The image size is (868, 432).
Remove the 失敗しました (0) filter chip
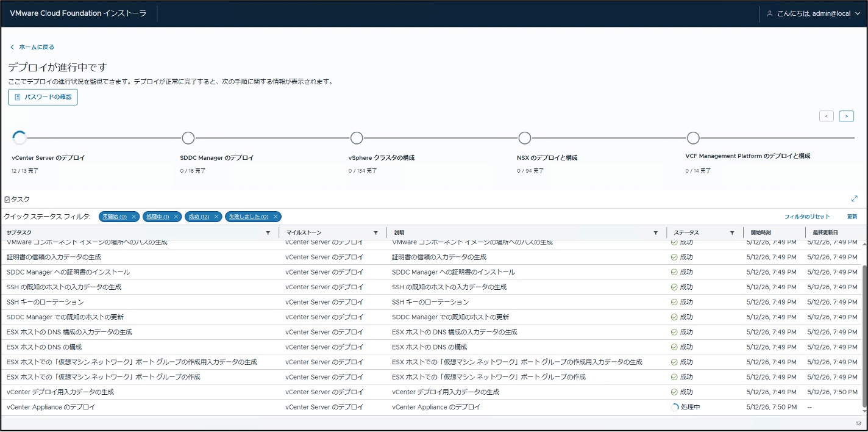(x=275, y=217)
